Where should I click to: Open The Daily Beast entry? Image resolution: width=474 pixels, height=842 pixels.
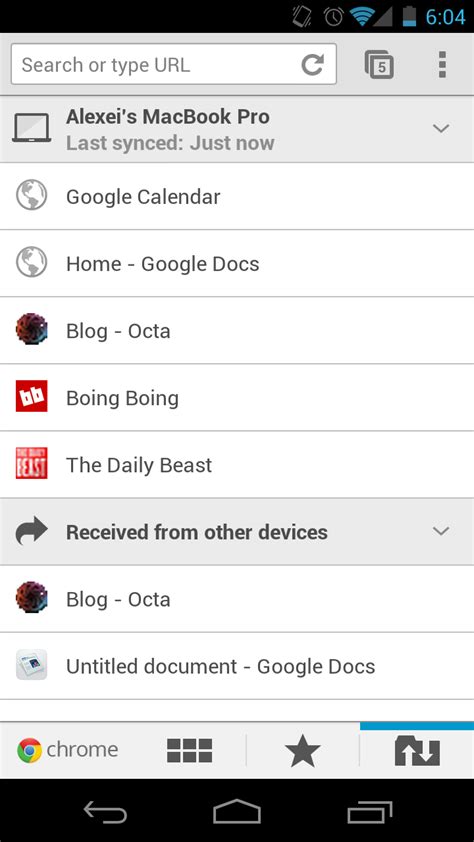coord(237,465)
